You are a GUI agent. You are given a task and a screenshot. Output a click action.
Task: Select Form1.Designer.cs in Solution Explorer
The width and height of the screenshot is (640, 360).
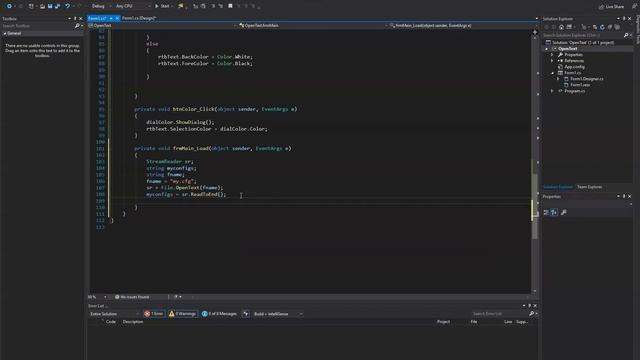click(x=587, y=79)
